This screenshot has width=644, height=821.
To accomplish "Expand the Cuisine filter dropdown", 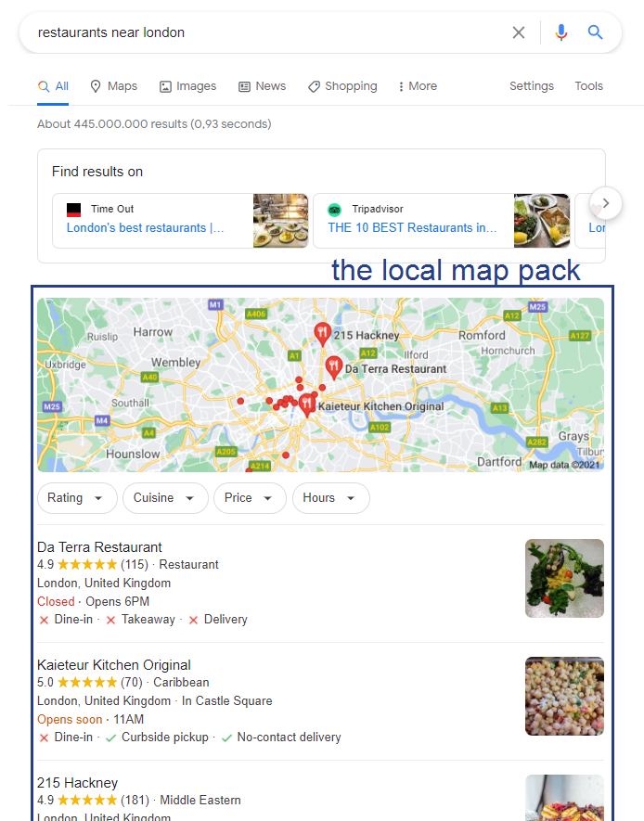I will [165, 498].
